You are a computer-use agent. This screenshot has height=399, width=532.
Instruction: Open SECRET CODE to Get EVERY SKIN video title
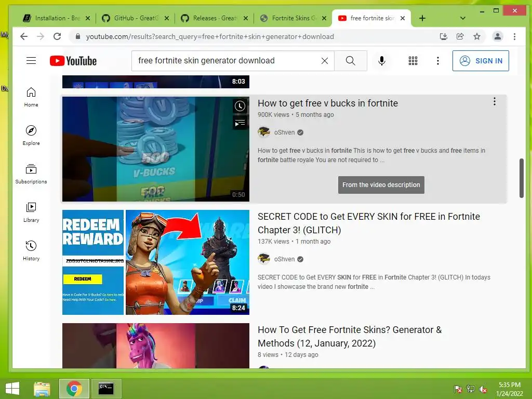pyautogui.click(x=369, y=223)
